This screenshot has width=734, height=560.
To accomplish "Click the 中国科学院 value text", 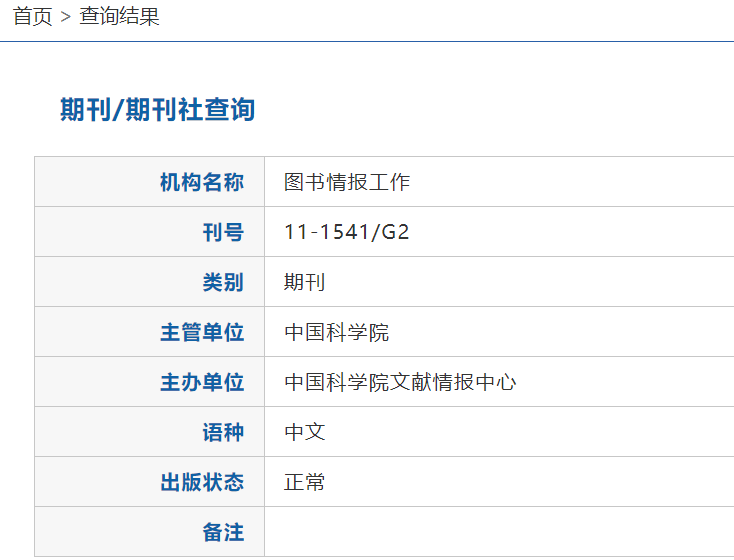I will pos(336,332).
